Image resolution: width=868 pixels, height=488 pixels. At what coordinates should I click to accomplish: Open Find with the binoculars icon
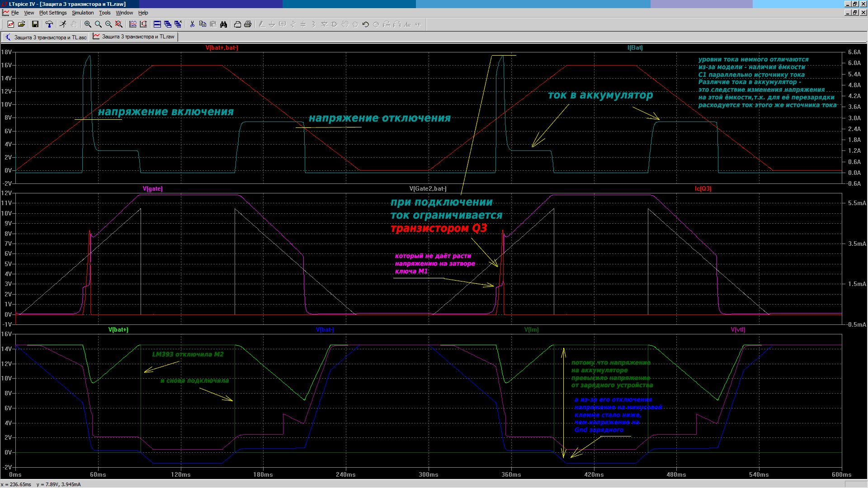click(x=223, y=24)
